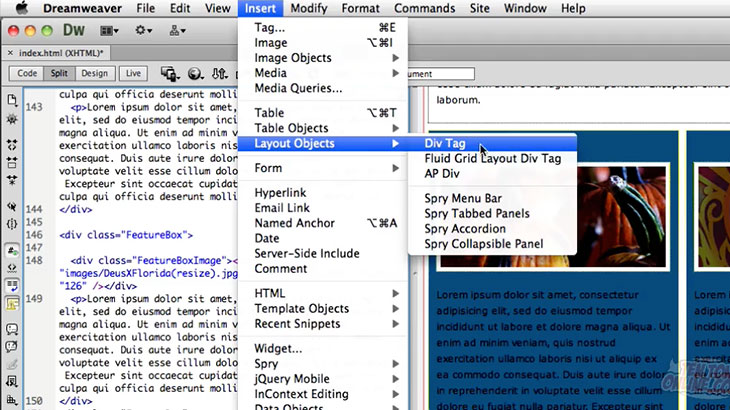Expand the HTML submenu
The height and width of the screenshot is (410, 730).
point(323,293)
